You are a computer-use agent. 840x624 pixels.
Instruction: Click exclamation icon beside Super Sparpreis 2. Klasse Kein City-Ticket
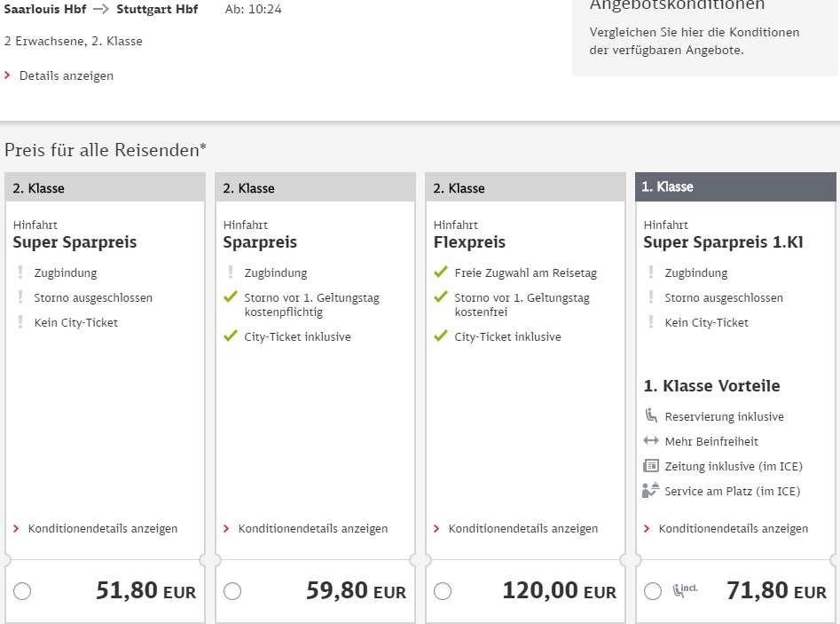(20, 321)
